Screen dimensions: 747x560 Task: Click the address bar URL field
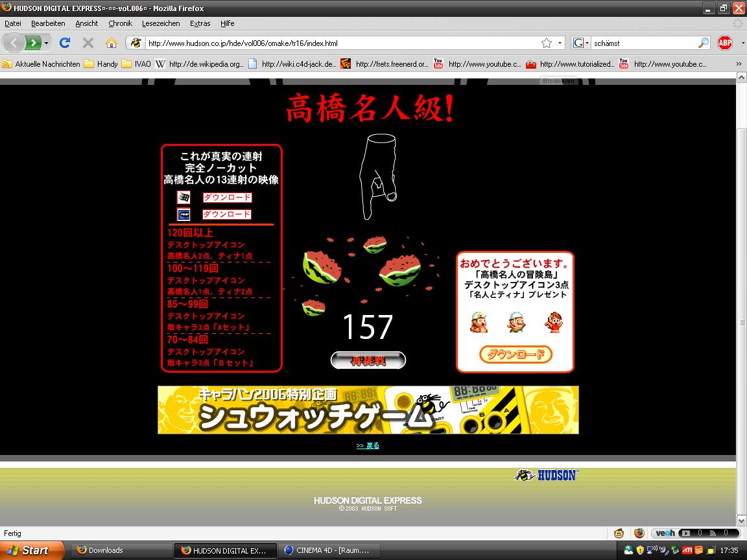[343, 43]
